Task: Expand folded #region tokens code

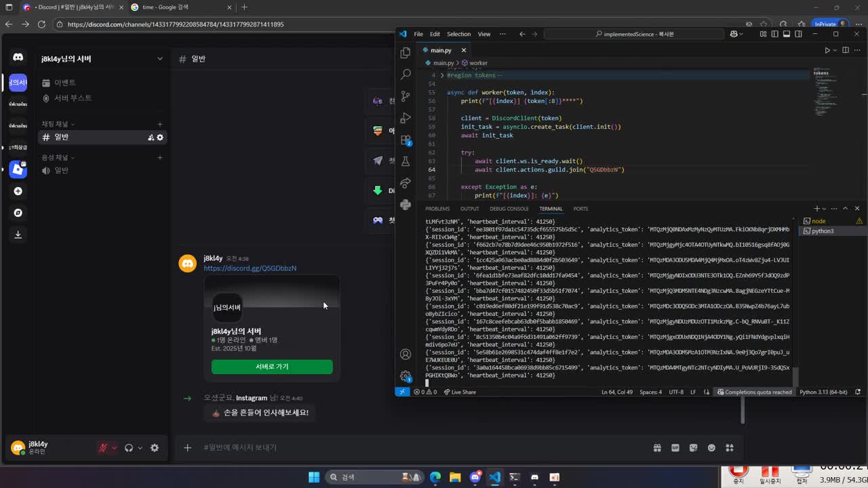Action: click(x=442, y=75)
